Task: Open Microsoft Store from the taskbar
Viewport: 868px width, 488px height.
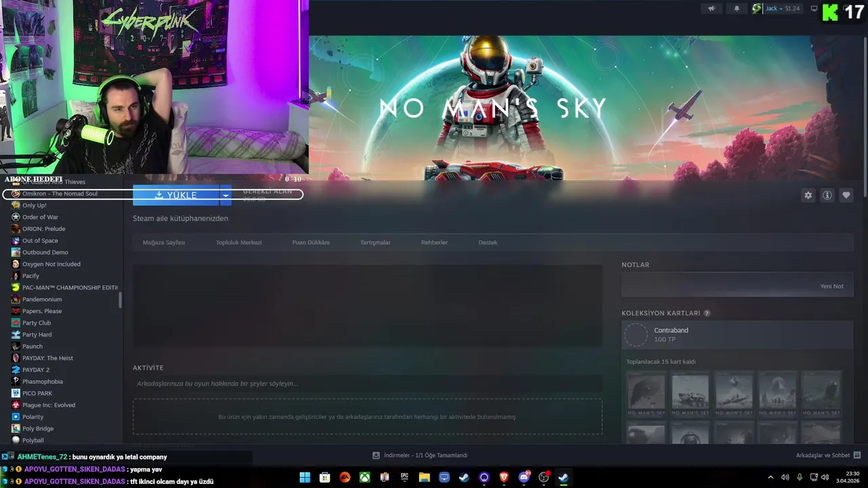Action: pos(325,477)
